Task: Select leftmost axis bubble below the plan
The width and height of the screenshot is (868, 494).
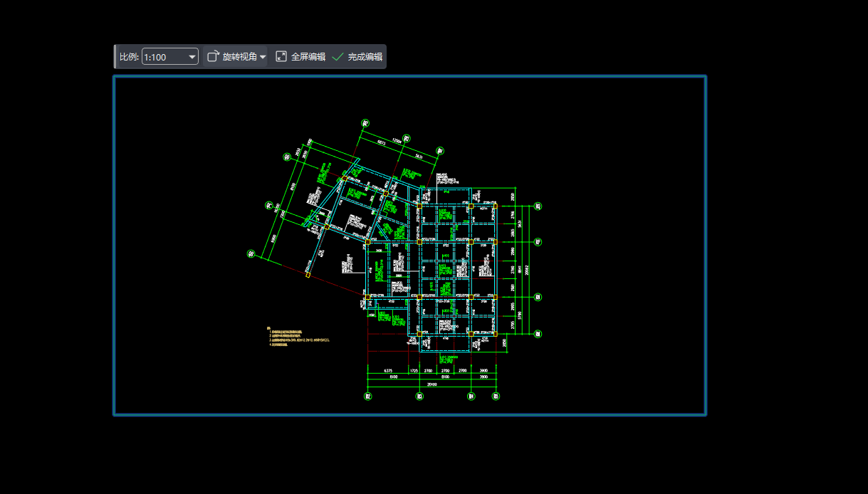Action: pos(367,396)
